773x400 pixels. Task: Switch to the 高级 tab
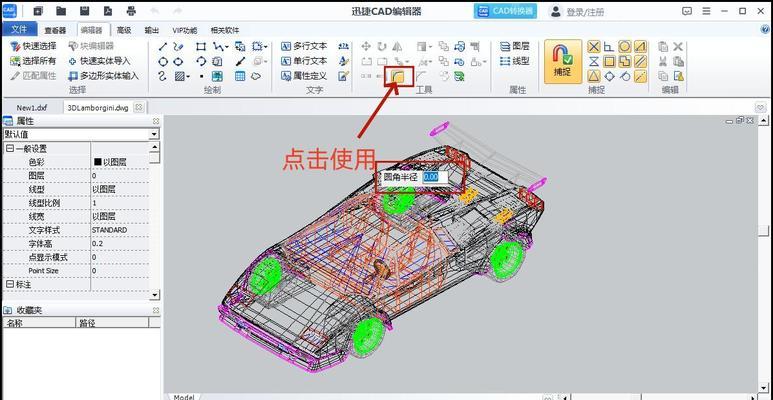point(124,30)
